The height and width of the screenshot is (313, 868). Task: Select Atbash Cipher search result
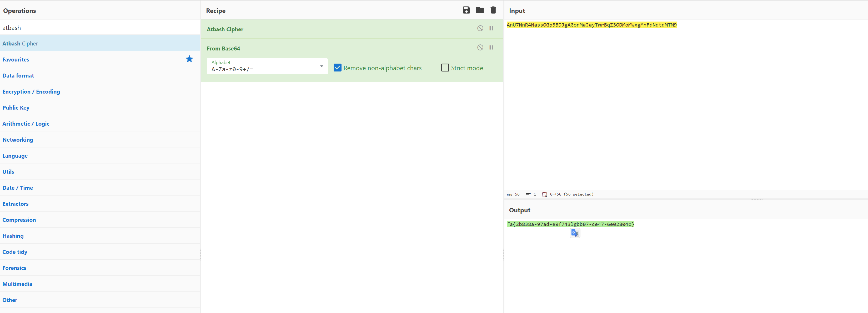[x=20, y=43]
